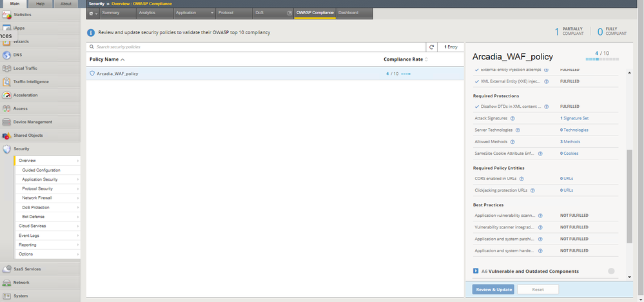Open the Help tab at top left
This screenshot has height=302, width=644.
(40, 4)
